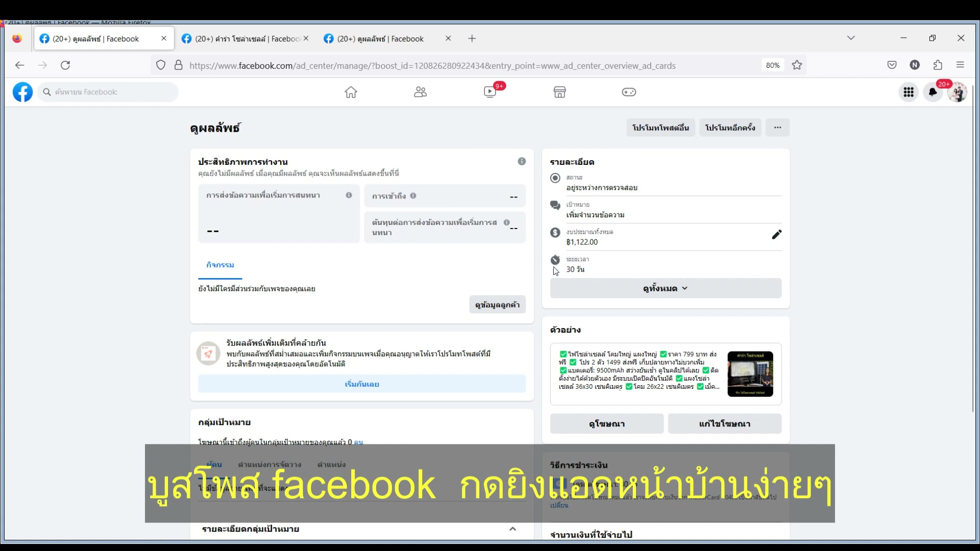Click the ดูข้อมูลลูกค้า button
980x551 pixels.
(x=497, y=304)
